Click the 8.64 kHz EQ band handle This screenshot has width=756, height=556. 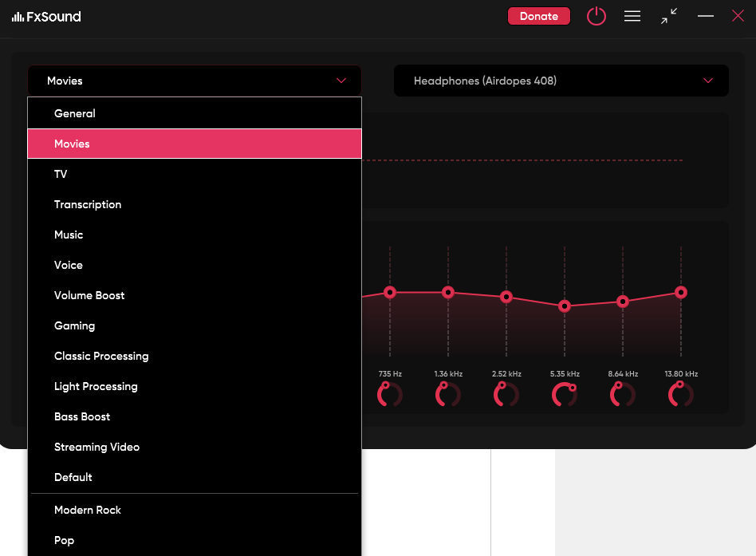pos(623,302)
